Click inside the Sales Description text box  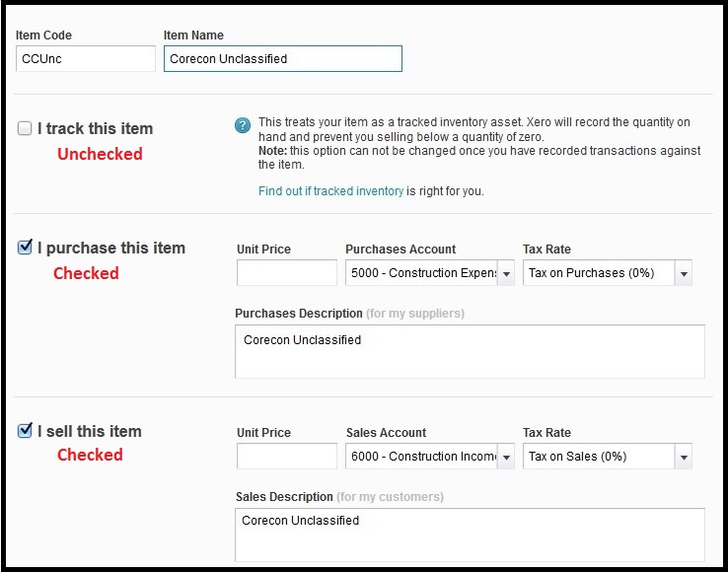coord(470,535)
